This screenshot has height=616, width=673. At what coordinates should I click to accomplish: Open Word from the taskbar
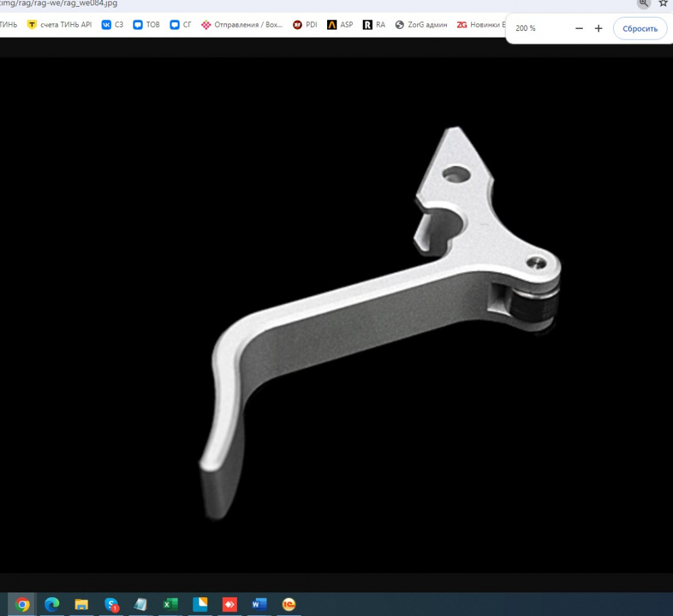[x=259, y=605]
